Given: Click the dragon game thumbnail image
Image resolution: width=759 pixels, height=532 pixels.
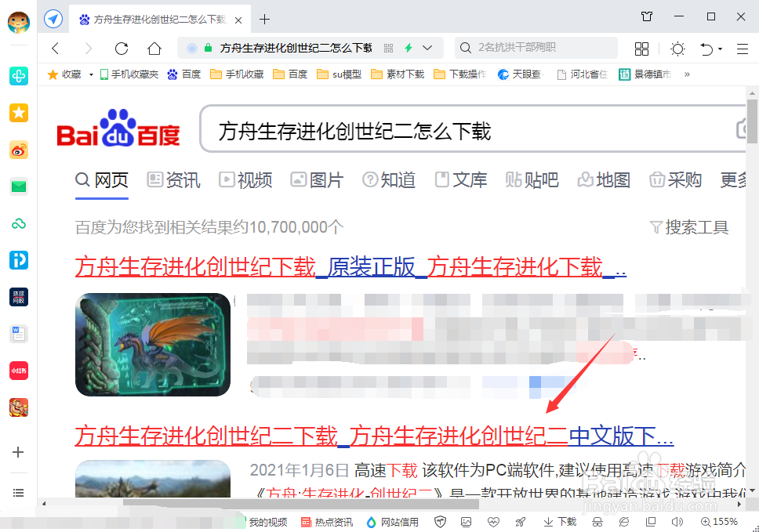Looking at the screenshot, I should point(153,345).
